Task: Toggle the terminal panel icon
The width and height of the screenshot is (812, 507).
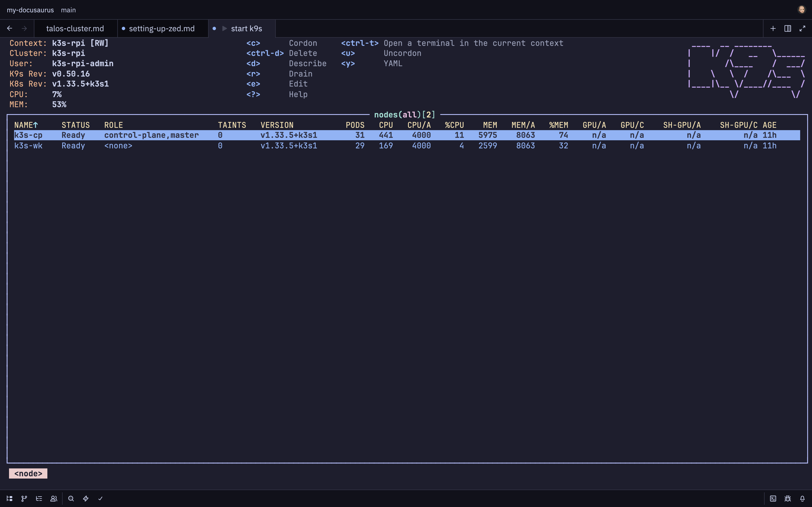Action: coord(773,499)
